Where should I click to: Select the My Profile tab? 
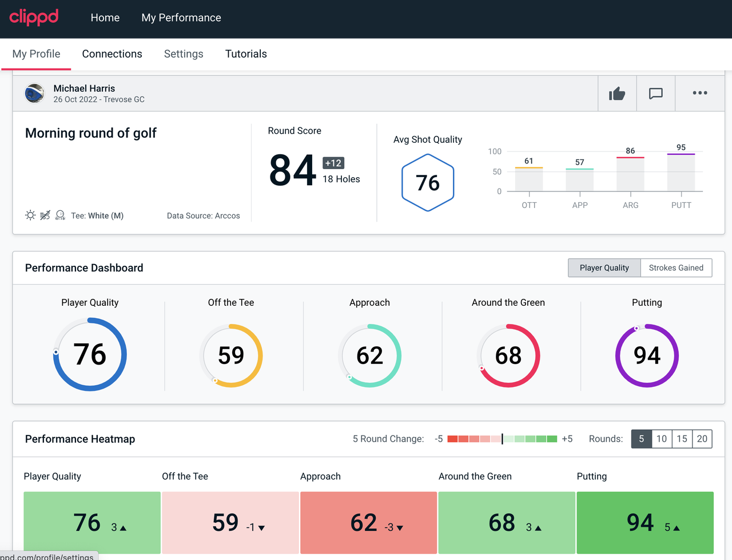pyautogui.click(x=36, y=54)
